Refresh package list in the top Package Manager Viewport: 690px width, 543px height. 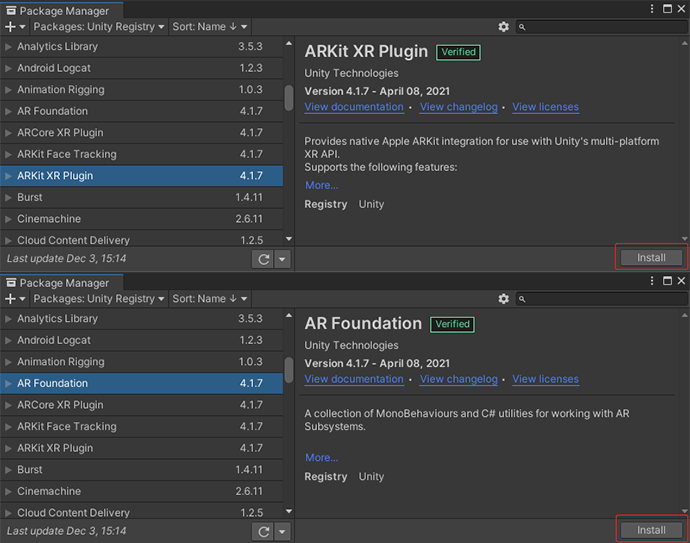click(x=263, y=259)
